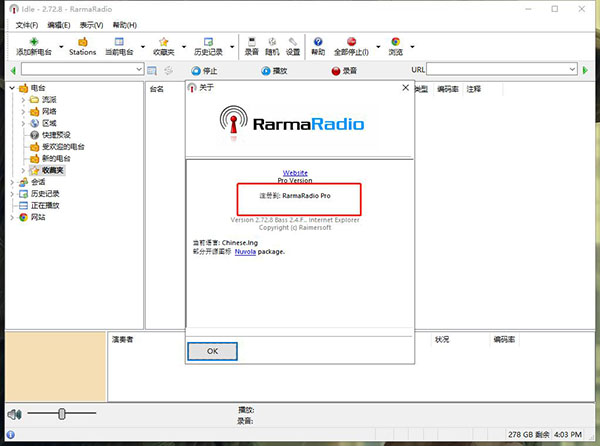This screenshot has height=446, width=600.
Task: Click the Stop (停止) playback button
Action: pyautogui.click(x=204, y=71)
